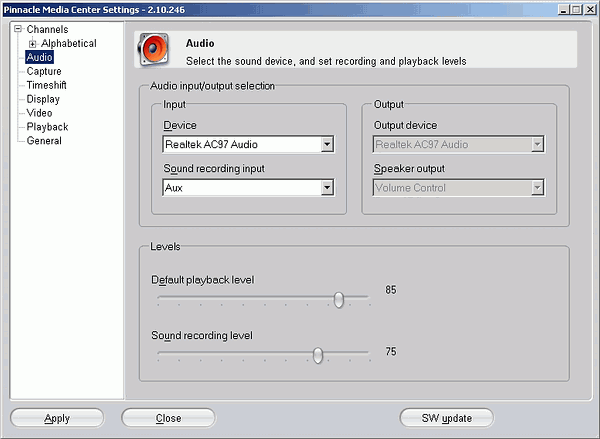The image size is (600, 439).
Task: Click the Default playback level slider handle
Action: point(339,300)
